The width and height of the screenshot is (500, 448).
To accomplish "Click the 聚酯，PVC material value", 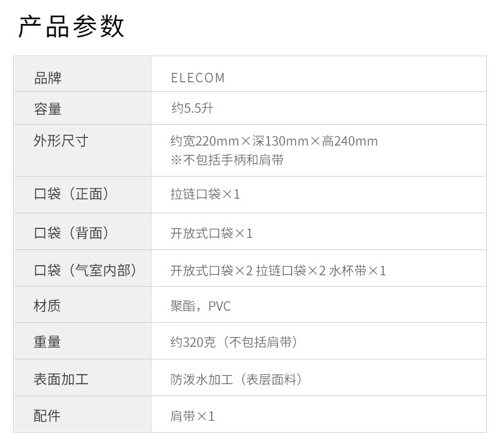I will tap(201, 307).
